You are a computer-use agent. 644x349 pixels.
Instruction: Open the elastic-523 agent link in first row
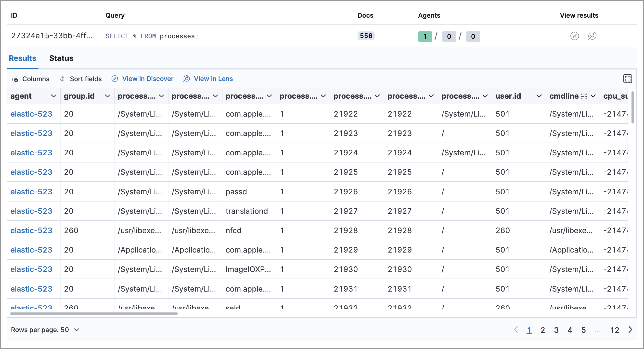tap(31, 114)
